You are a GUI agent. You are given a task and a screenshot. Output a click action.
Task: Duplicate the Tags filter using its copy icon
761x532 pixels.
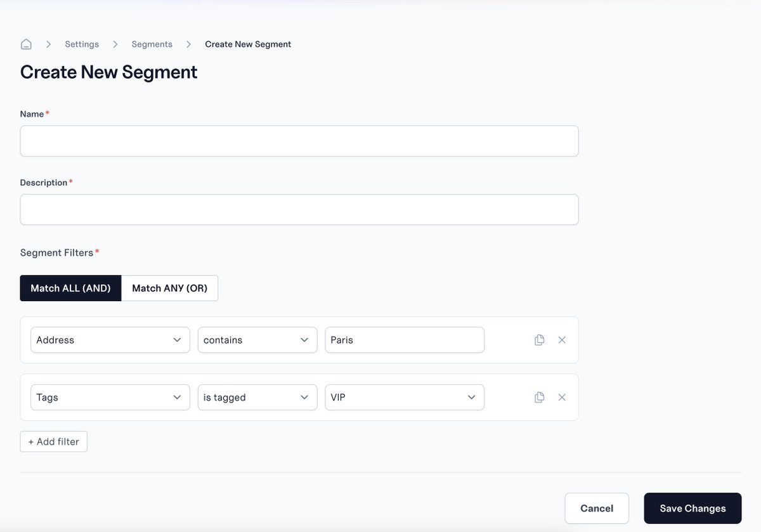click(x=539, y=397)
